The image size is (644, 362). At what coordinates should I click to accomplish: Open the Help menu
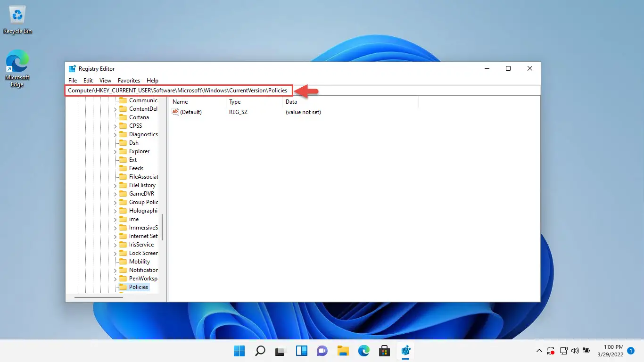152,81
